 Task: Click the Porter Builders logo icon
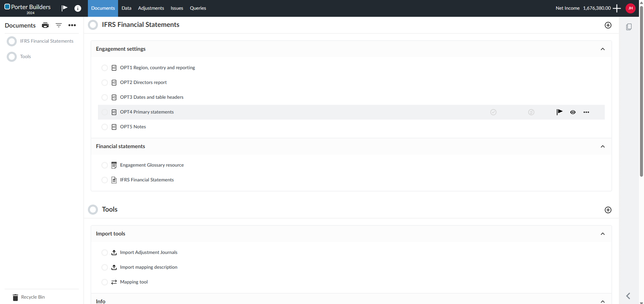[7, 7]
